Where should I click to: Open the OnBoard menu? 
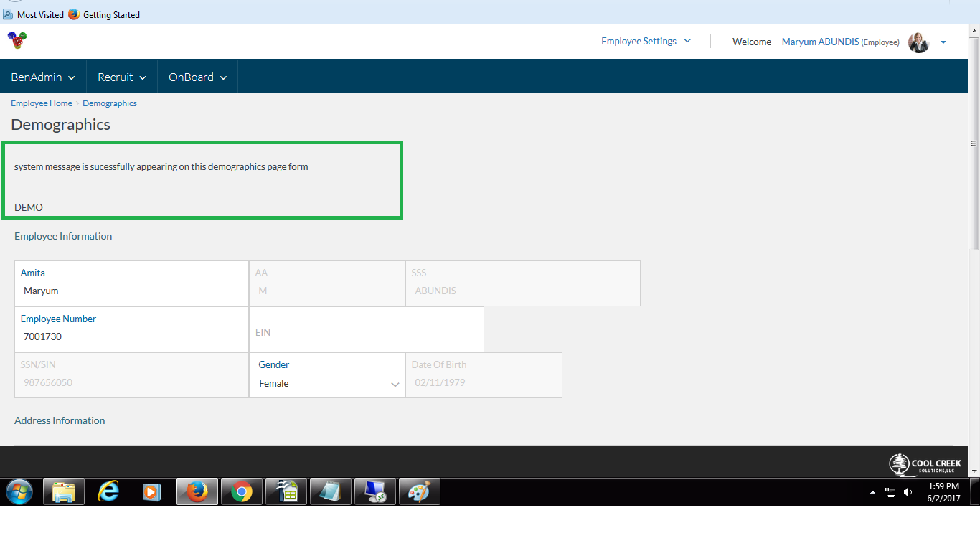pos(197,77)
